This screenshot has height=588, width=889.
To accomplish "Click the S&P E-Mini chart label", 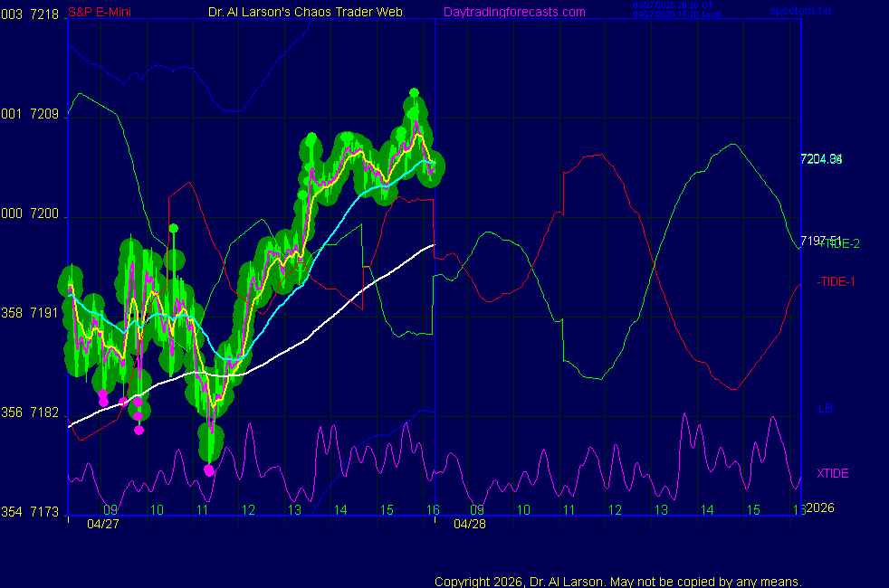I will (x=100, y=12).
